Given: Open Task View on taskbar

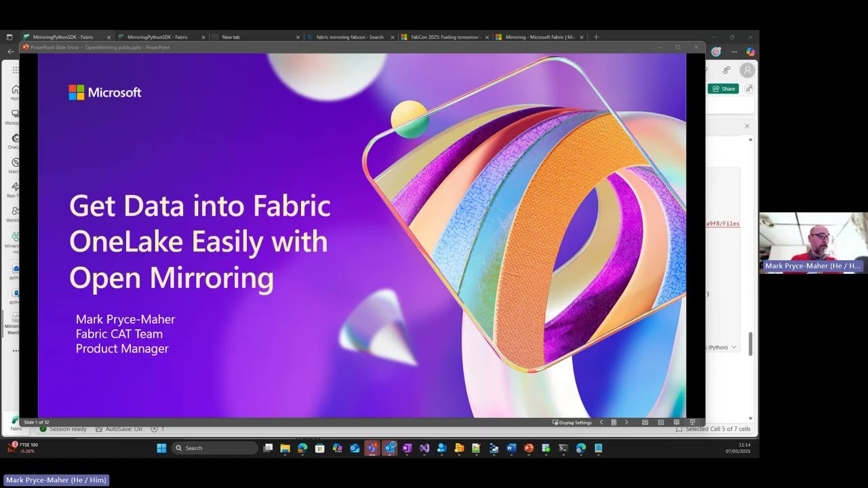Looking at the screenshot, I should point(268,448).
